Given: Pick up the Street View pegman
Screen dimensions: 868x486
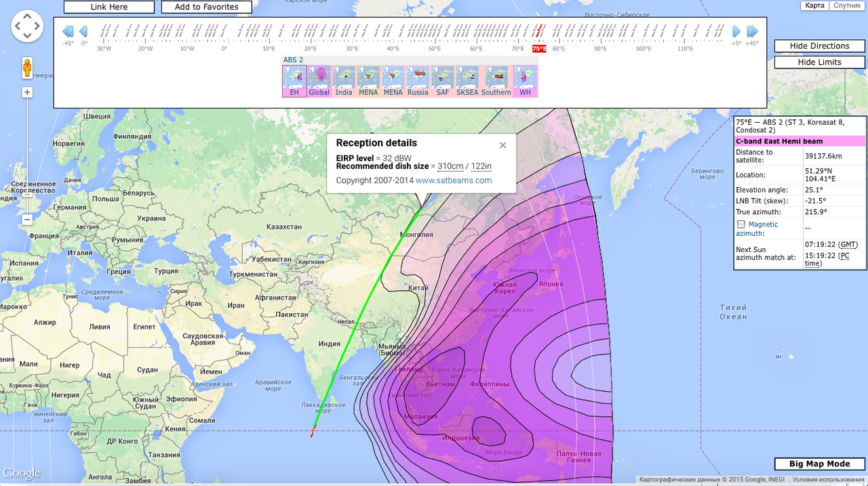Looking at the screenshot, I should [x=28, y=68].
